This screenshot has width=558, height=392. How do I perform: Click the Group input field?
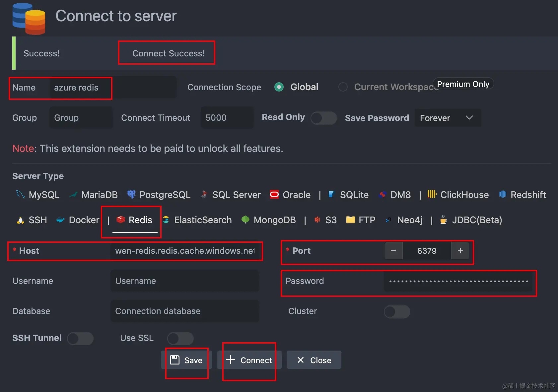(x=81, y=118)
